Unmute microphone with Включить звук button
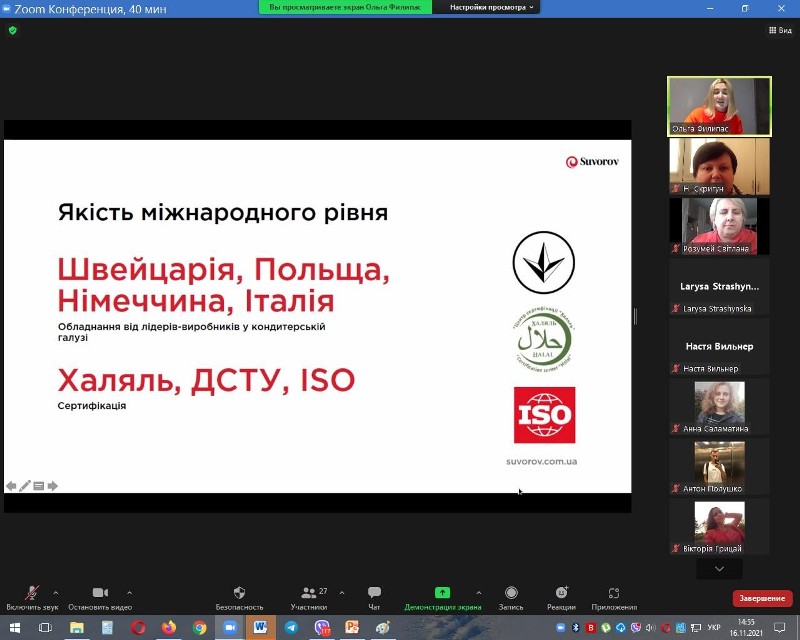Viewport: 800px width, 640px height. click(x=32, y=598)
